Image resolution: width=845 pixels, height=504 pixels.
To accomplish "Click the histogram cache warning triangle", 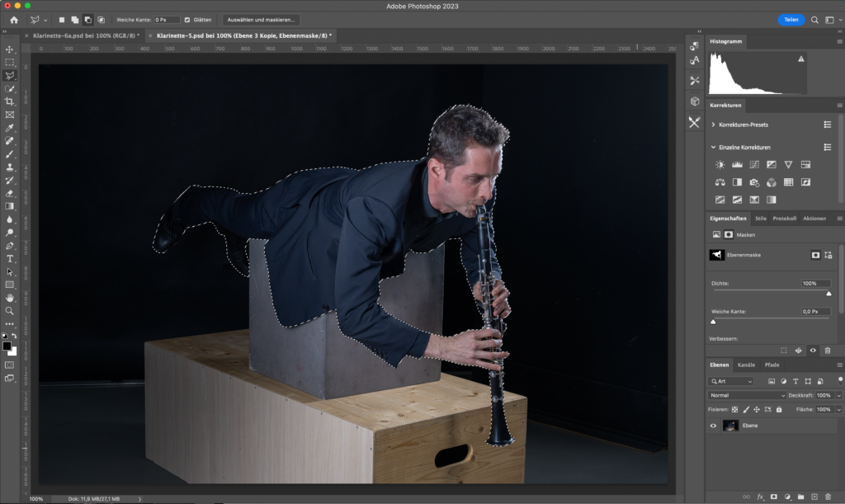I will point(800,59).
